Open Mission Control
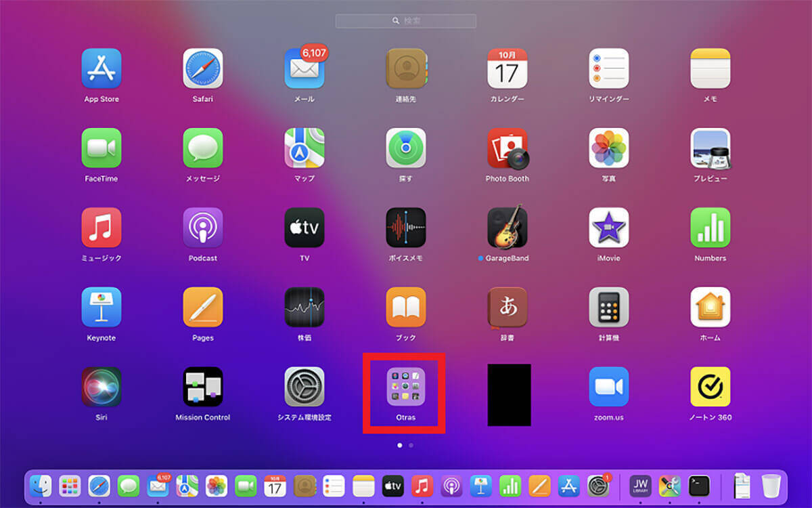Image resolution: width=812 pixels, height=508 pixels. pos(203,387)
